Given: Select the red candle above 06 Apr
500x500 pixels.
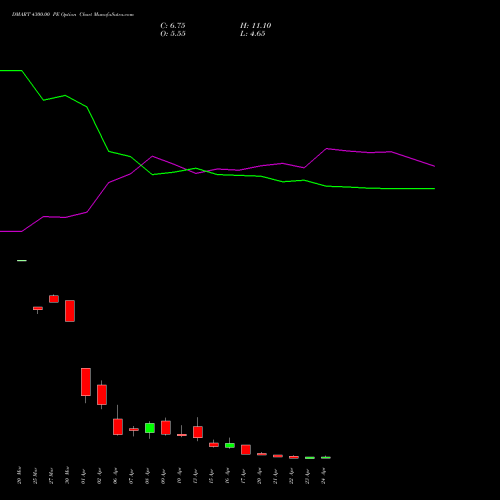Looking at the screenshot, I should point(118,427).
